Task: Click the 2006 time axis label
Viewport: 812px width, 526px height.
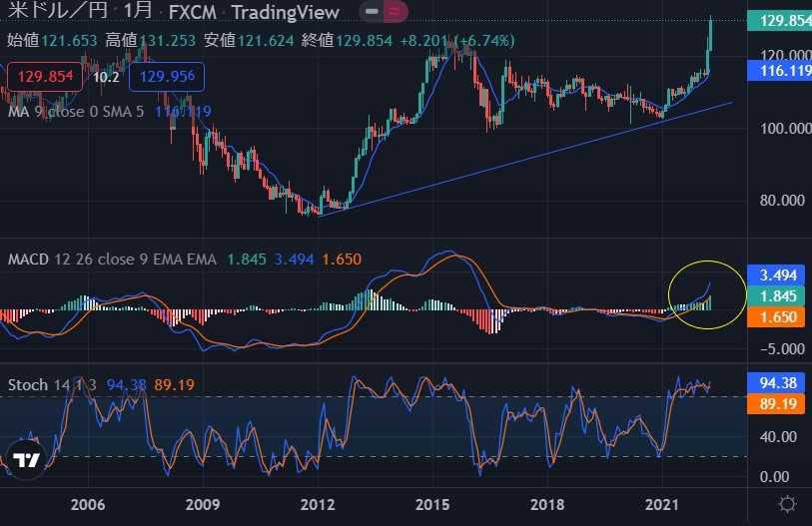Action: (88, 504)
